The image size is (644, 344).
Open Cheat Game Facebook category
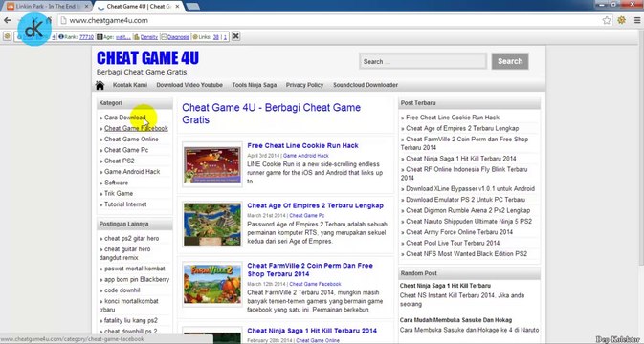[x=136, y=128]
